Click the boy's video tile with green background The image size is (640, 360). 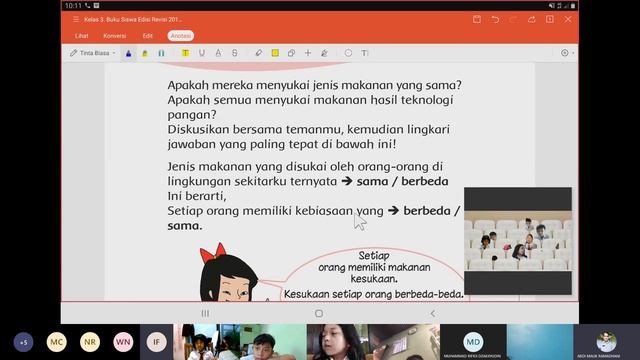pyautogui.click(x=273, y=342)
